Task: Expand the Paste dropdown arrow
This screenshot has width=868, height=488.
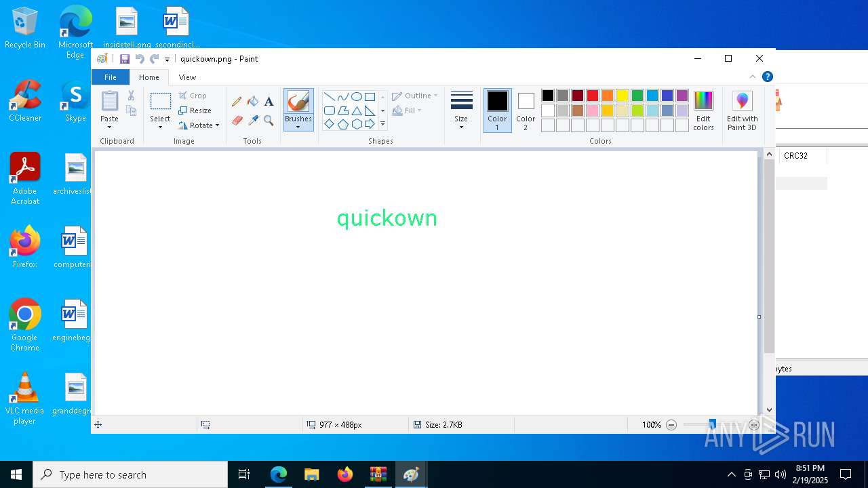Action: 110,127
